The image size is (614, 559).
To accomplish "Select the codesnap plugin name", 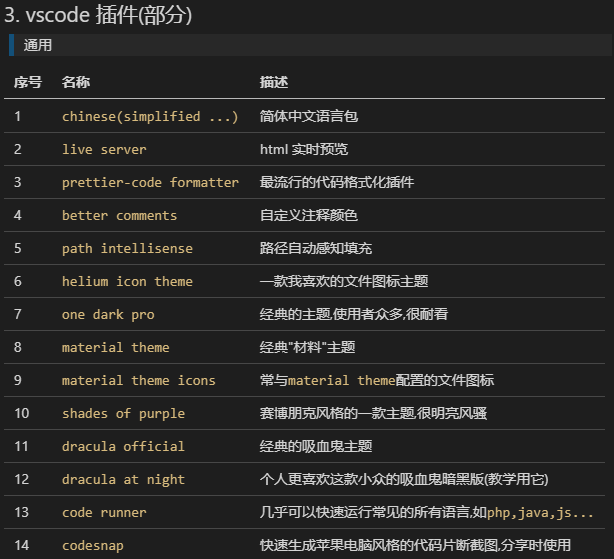I will pyautogui.click(x=93, y=545).
